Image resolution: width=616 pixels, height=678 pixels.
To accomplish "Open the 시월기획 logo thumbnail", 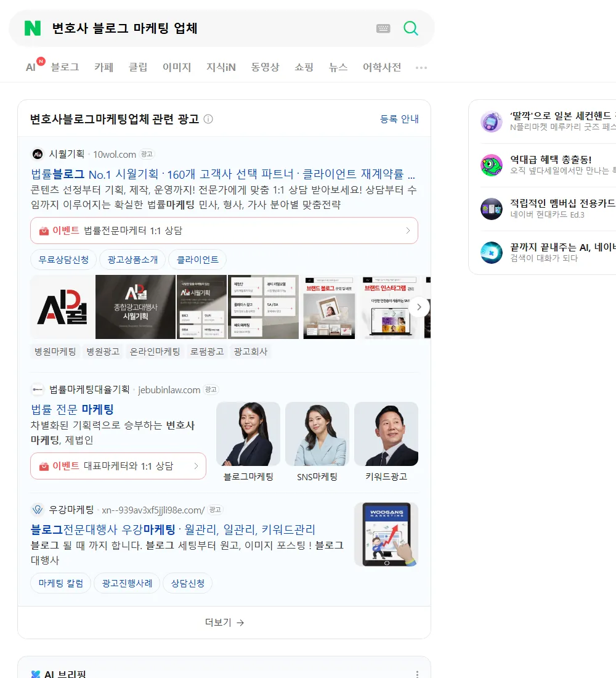I will 62,307.
